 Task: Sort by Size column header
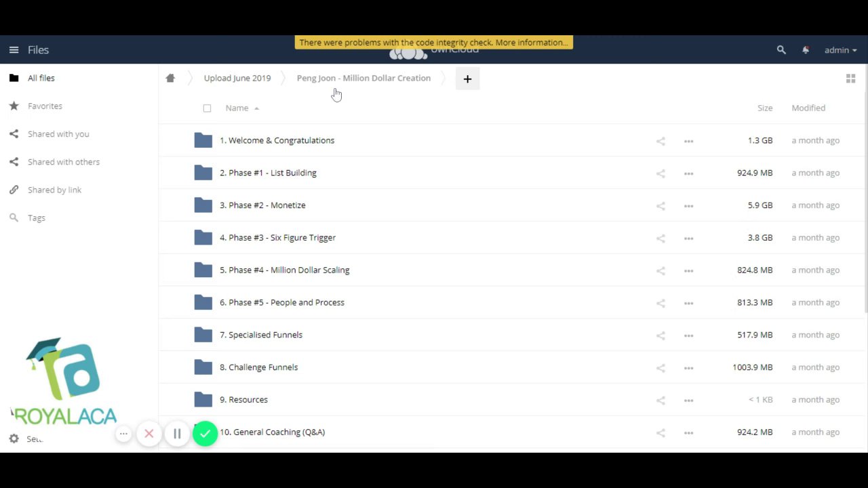click(x=765, y=108)
